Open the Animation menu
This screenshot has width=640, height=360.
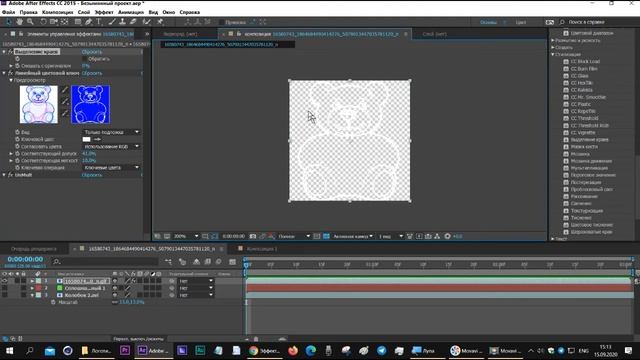point(131,12)
